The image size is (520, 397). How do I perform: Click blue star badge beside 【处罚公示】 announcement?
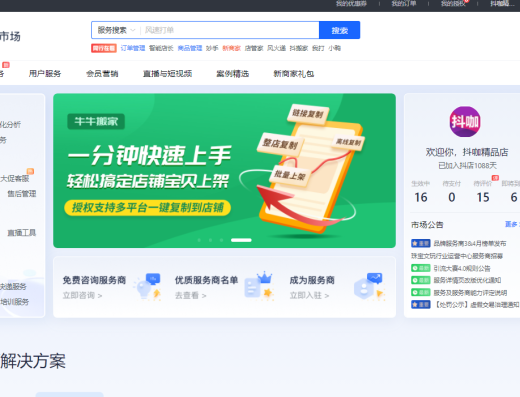pyautogui.click(x=420, y=305)
